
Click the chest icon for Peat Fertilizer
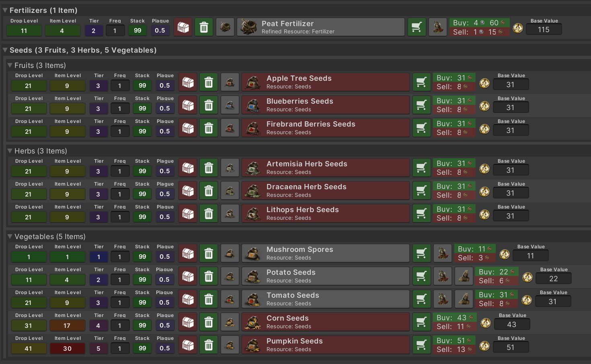183,27
